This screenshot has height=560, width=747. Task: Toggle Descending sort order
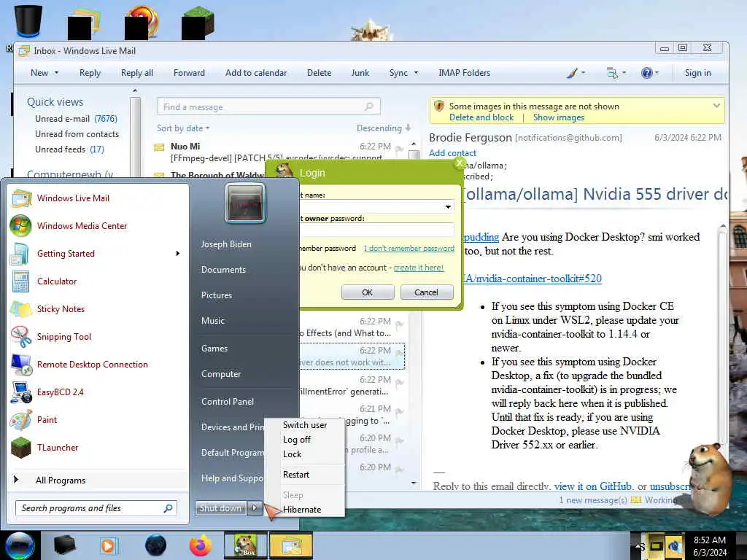[x=384, y=128]
